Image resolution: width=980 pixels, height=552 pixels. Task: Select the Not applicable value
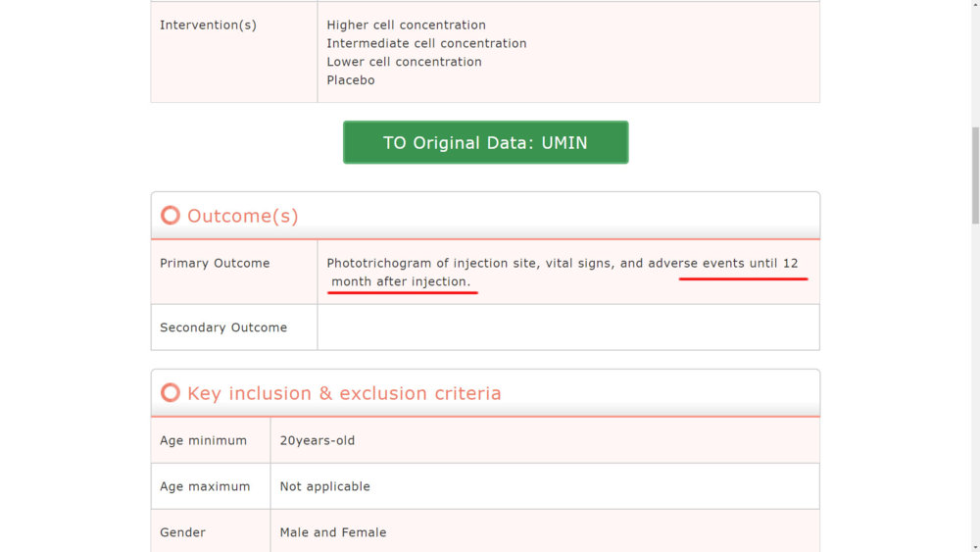(x=325, y=486)
